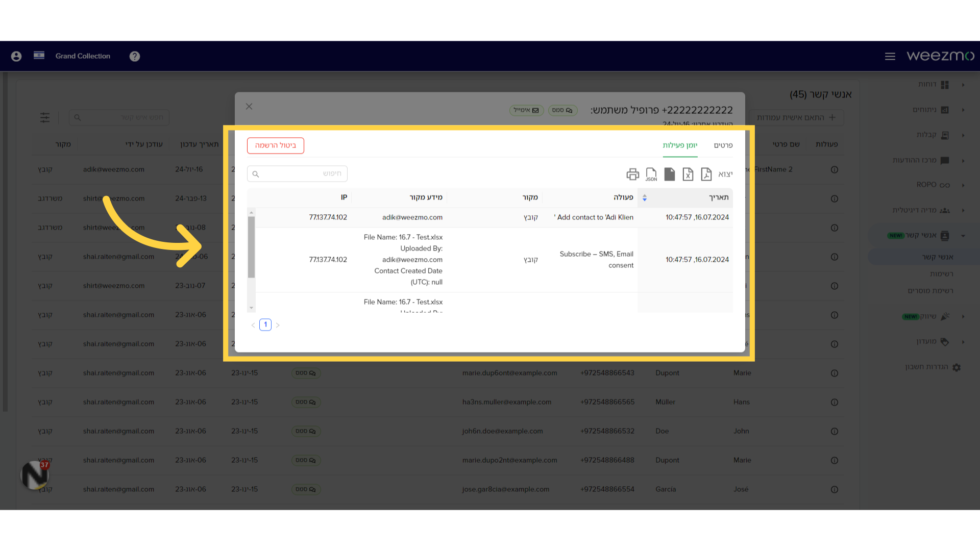Export the activity log as JSON
980x551 pixels.
tap(651, 174)
